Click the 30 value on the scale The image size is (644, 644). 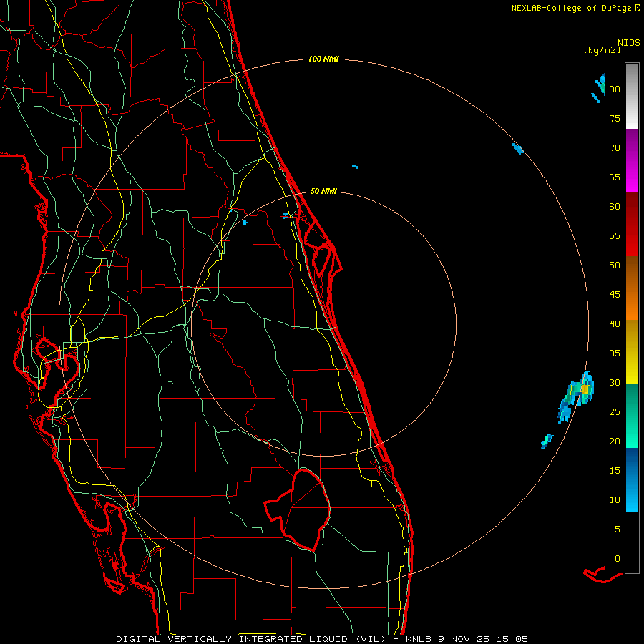pyautogui.click(x=615, y=383)
